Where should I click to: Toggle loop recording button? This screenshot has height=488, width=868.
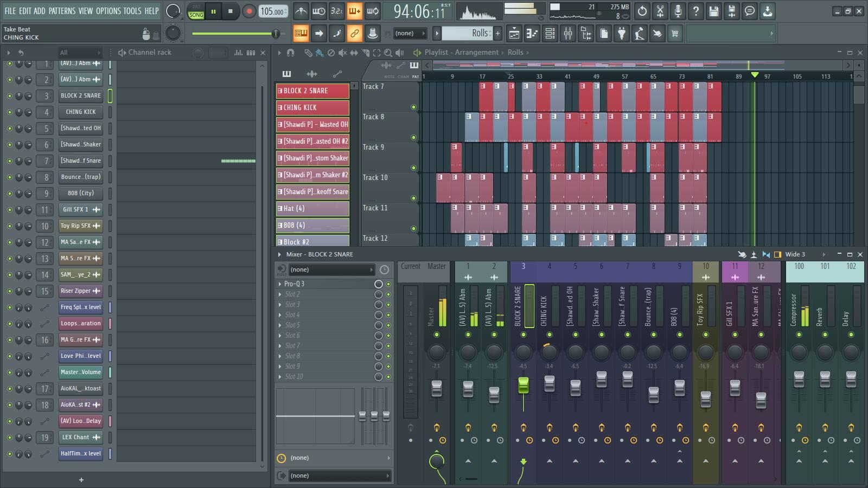pos(372,11)
